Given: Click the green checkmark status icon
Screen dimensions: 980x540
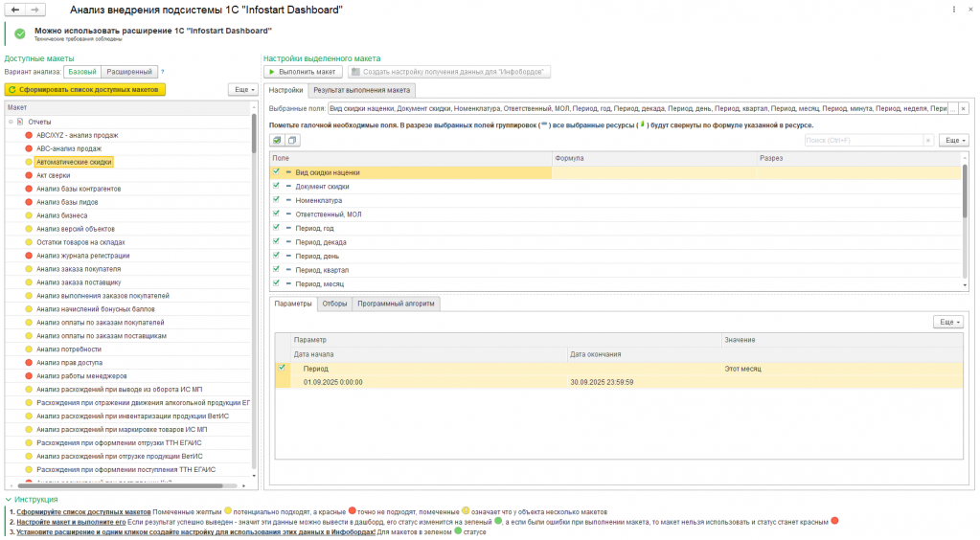Looking at the screenshot, I should [x=20, y=34].
